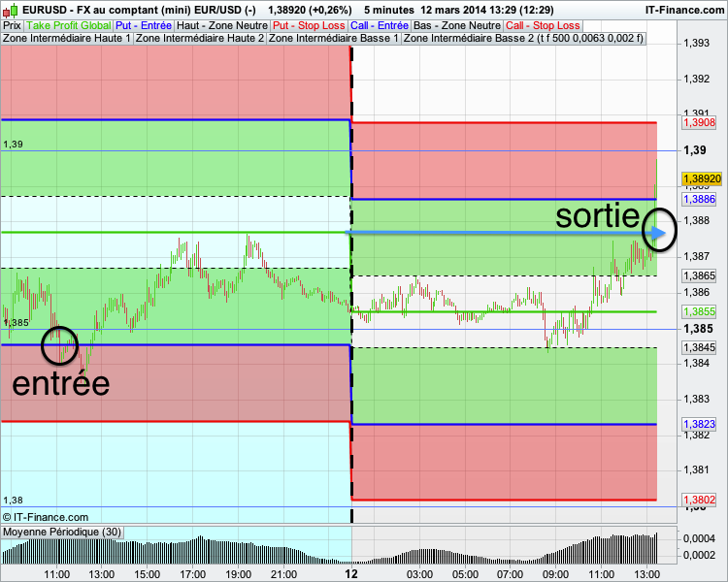Click the 15:00 time axis label
Viewport: 728px width, 582px height.
147,574
